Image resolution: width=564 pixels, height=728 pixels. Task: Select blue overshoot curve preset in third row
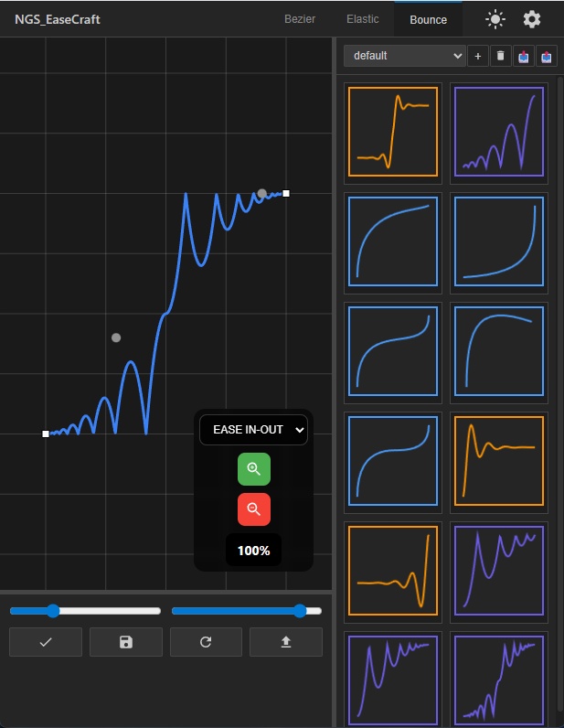pyautogui.click(x=498, y=351)
